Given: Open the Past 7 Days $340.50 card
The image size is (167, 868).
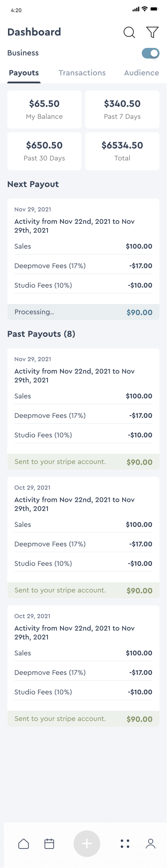Looking at the screenshot, I should (x=122, y=109).
